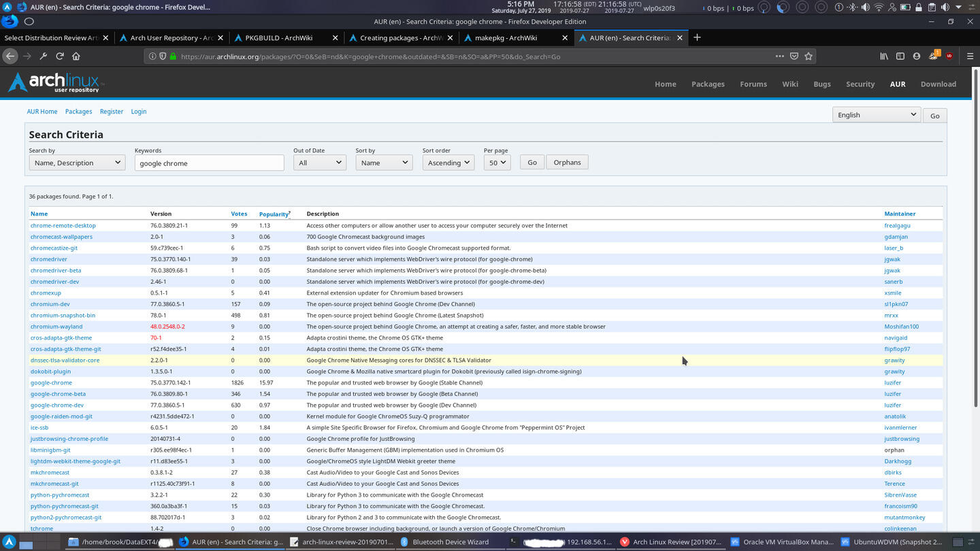980x551 pixels.
Task: Open arch-linux-review taskbar entry
Action: click(342, 542)
